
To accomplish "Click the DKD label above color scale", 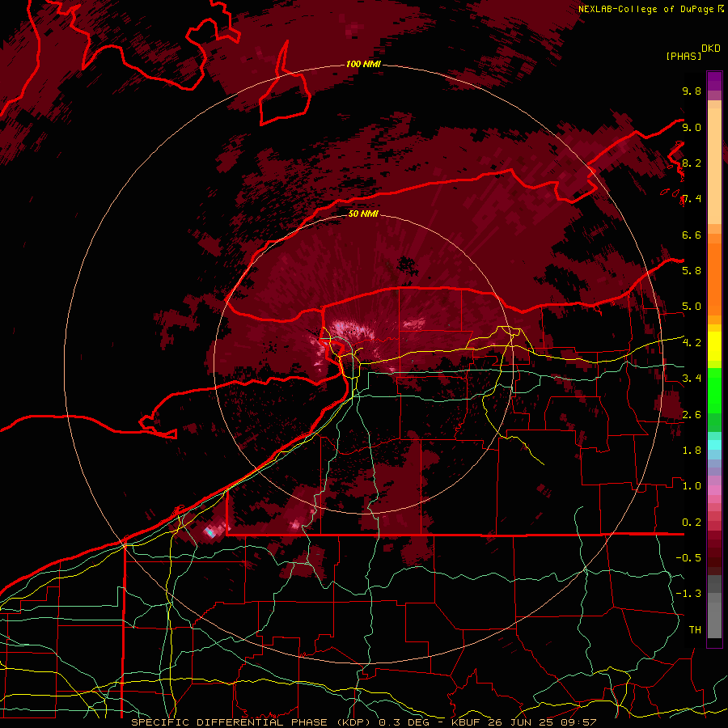I will pos(711,49).
